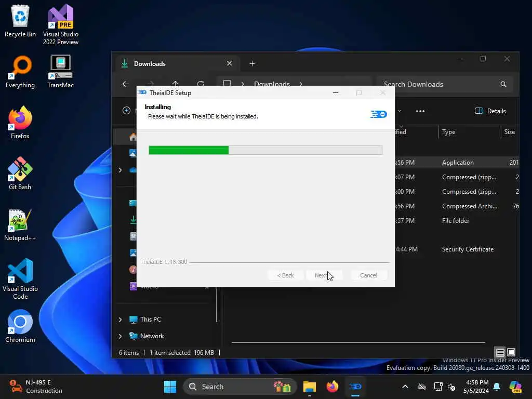This screenshot has width=532, height=399.
Task: Open the See more ellipsis in Explorer
Action: click(x=420, y=111)
